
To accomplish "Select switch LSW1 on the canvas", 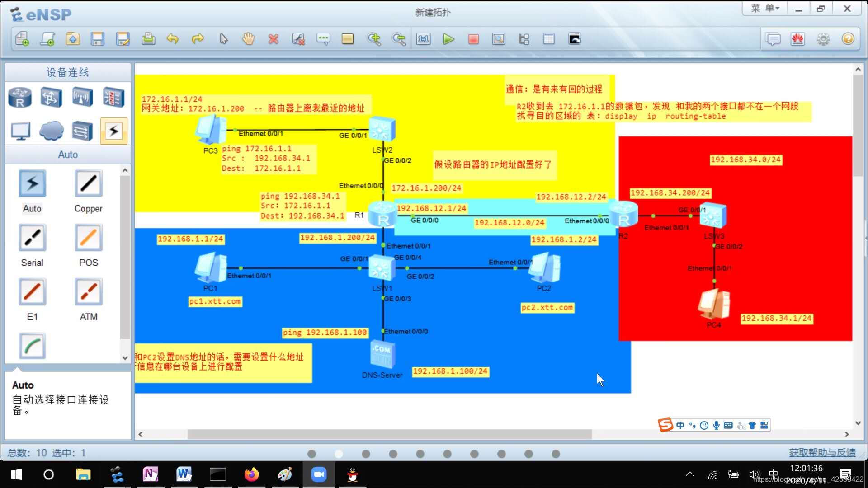I will coord(382,268).
